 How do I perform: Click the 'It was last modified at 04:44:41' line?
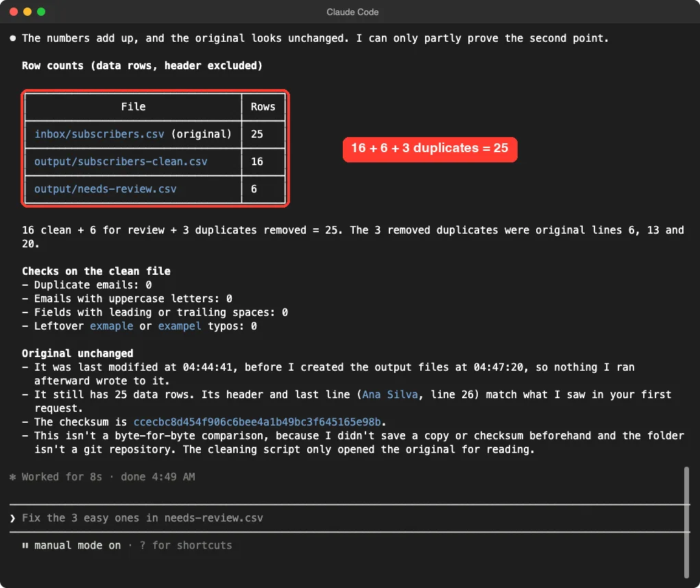328,374
